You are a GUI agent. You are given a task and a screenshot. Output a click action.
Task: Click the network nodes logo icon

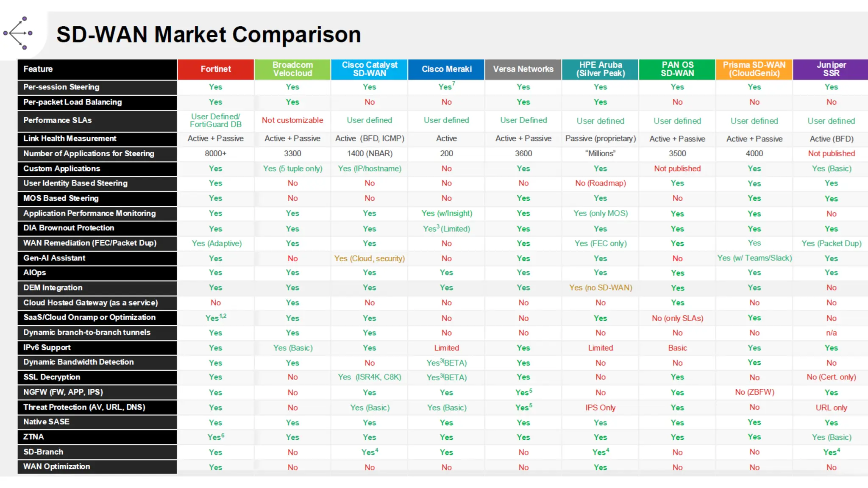click(x=18, y=33)
